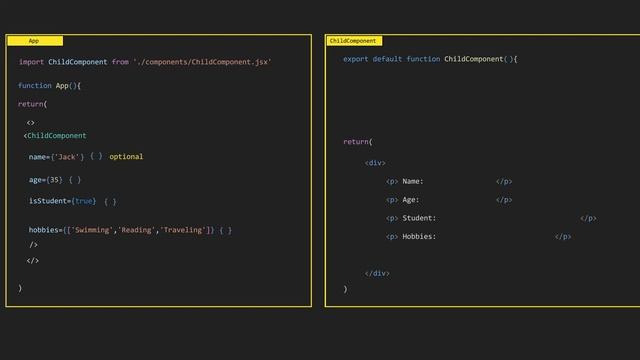
Task: Click the yellow ChildComponent label tab
Action: point(354,41)
